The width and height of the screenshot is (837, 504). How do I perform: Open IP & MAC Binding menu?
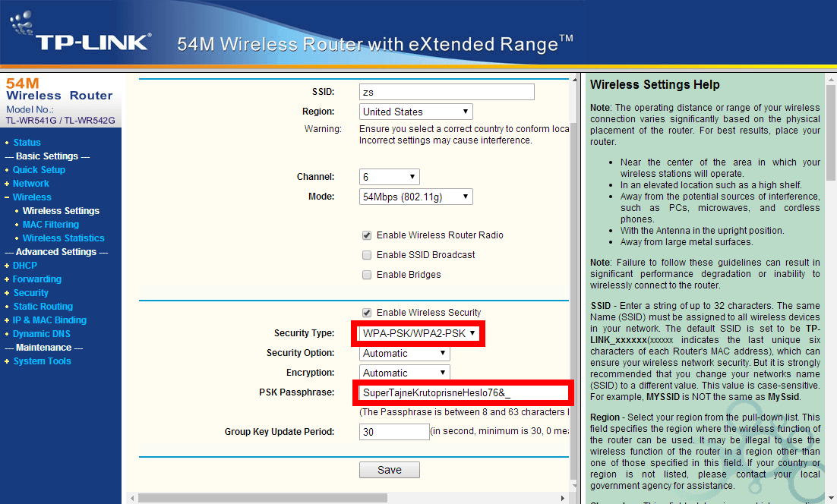tap(49, 320)
